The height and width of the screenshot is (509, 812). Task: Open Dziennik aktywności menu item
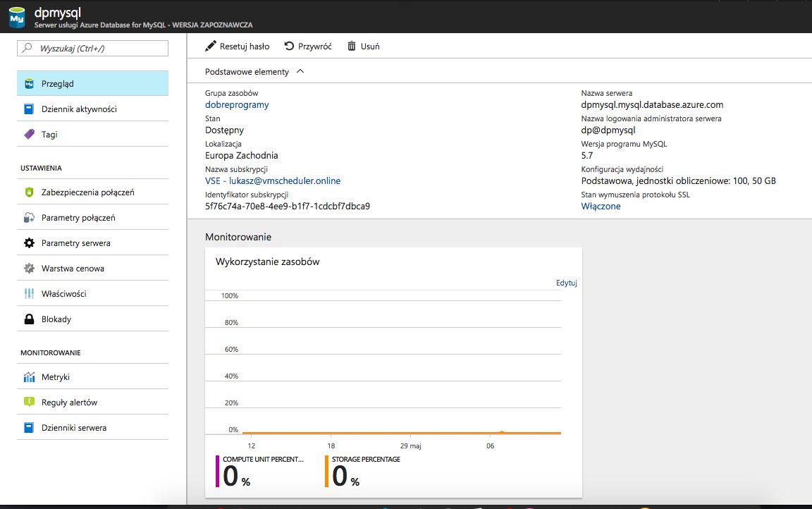(79, 109)
